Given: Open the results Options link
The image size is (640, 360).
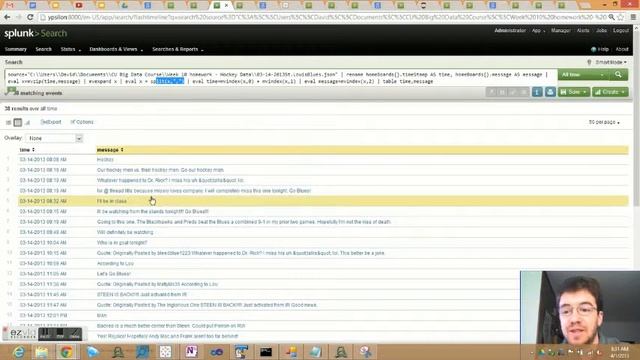Looking at the screenshot, I should coord(82,122).
